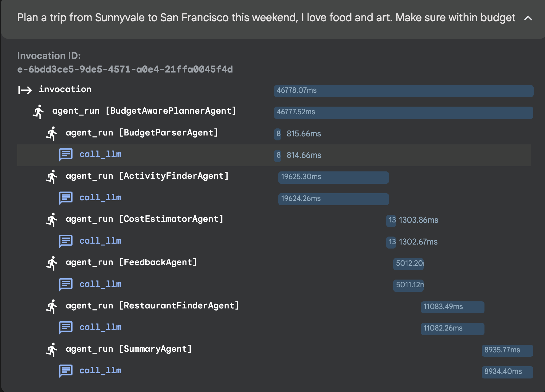Click the chat icon under SummaryAgent

(x=66, y=371)
